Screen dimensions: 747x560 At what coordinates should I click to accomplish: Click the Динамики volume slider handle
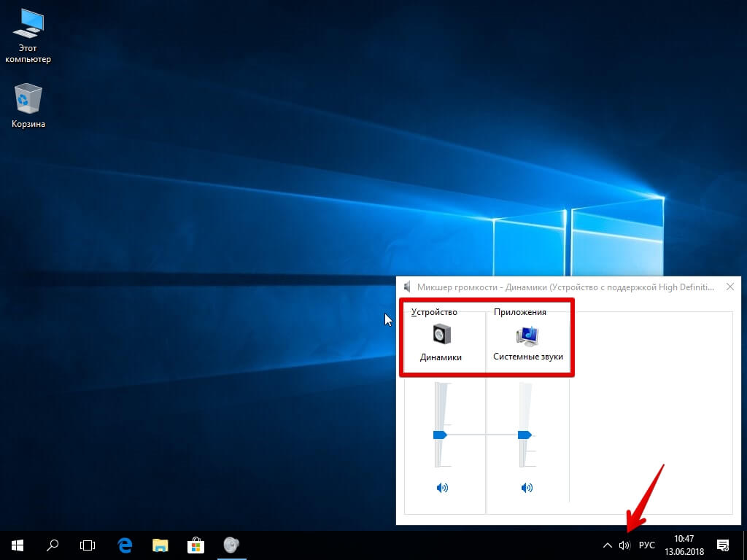(x=440, y=435)
